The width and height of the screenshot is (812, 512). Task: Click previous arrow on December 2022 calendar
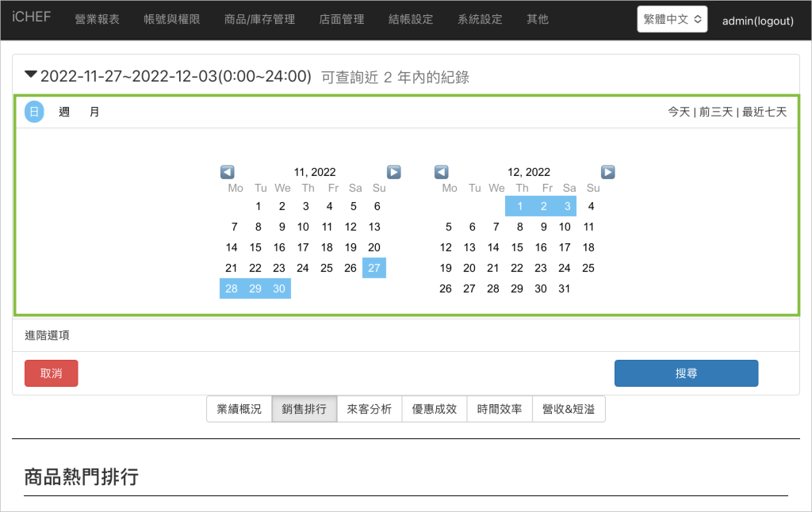442,172
